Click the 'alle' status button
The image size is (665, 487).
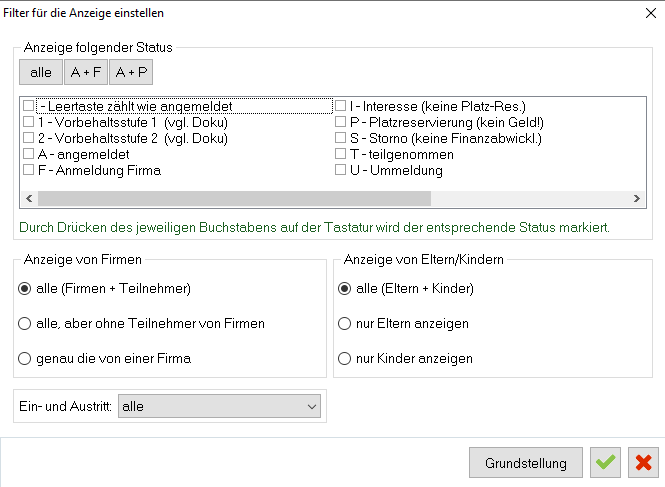[x=41, y=72]
